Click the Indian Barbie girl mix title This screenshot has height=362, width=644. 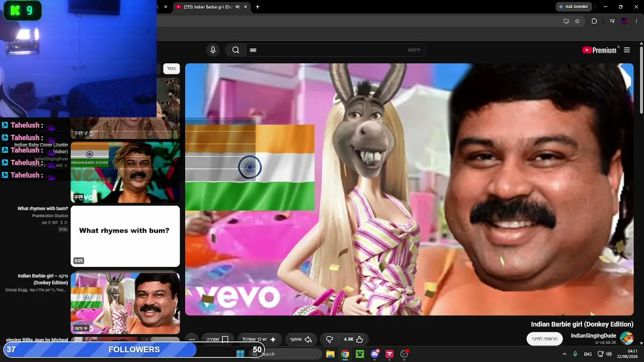point(43,279)
